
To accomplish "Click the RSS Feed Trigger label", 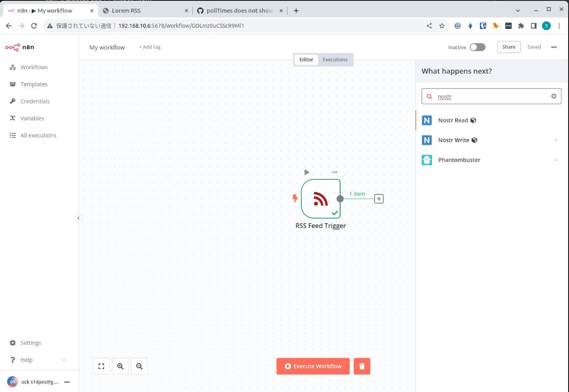I will tap(320, 226).
